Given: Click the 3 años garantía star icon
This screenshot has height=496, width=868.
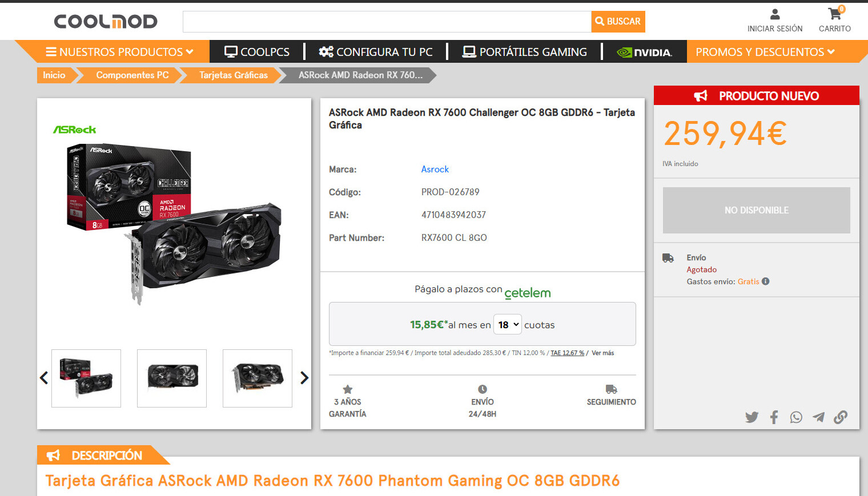Looking at the screenshot, I should coord(347,389).
